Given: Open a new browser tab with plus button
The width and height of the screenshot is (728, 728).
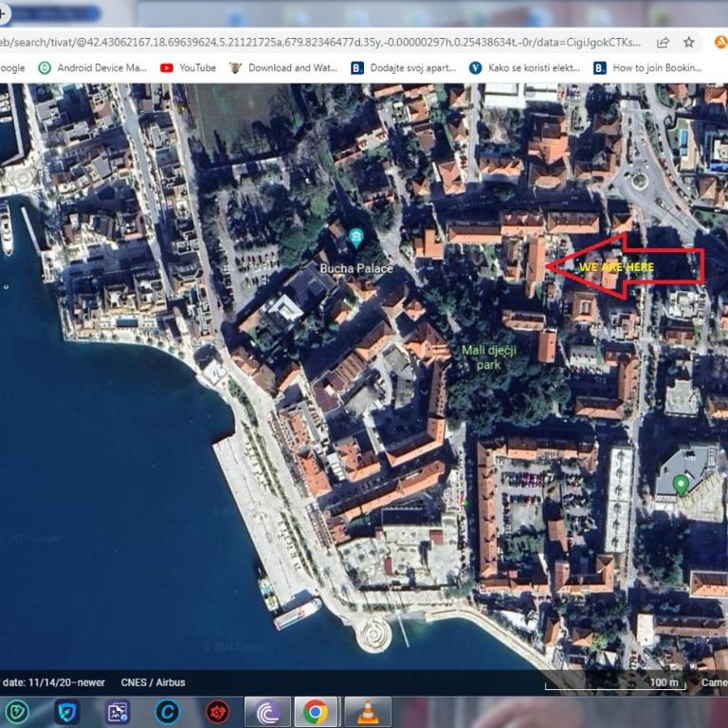Looking at the screenshot, I should tap(2, 14).
